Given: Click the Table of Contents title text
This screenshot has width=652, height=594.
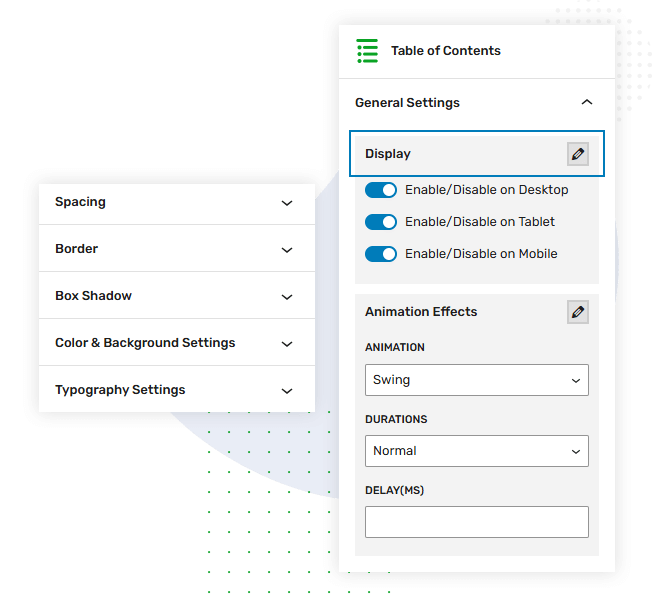Looking at the screenshot, I should point(445,51).
